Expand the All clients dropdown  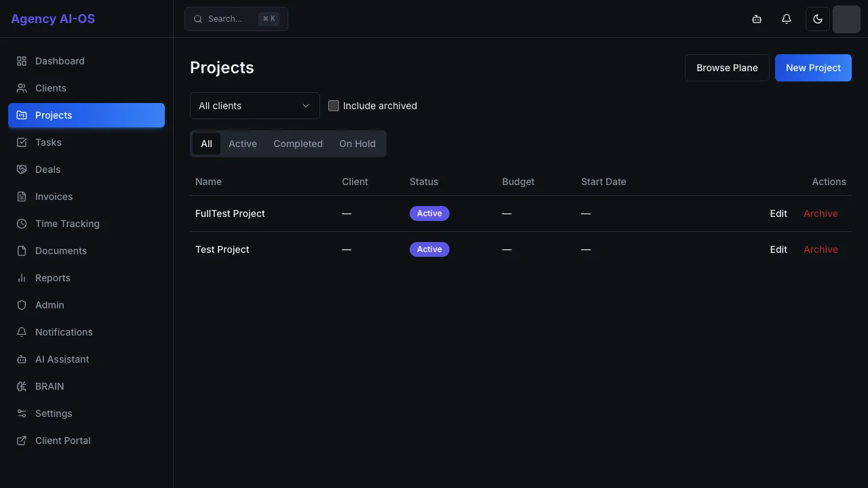coord(255,106)
